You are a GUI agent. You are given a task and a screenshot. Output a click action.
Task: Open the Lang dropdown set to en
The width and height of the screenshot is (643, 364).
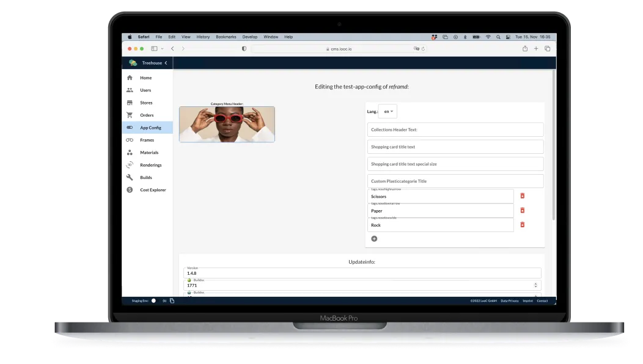pos(388,112)
